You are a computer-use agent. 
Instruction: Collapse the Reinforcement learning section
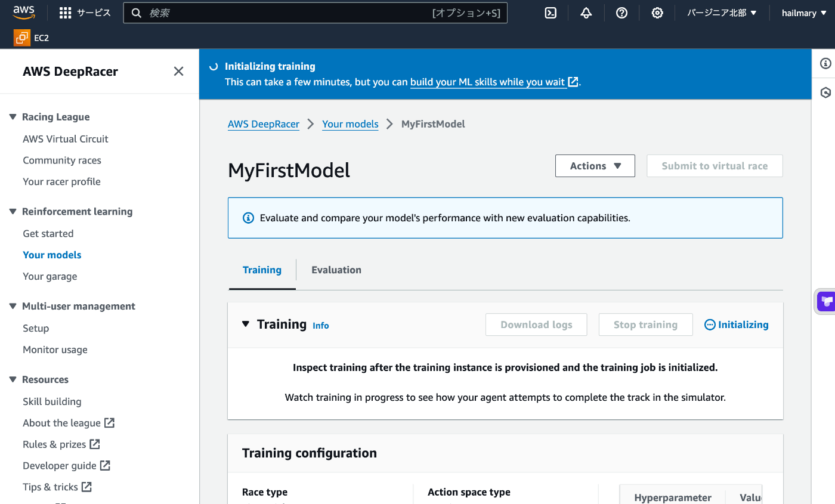(x=13, y=211)
